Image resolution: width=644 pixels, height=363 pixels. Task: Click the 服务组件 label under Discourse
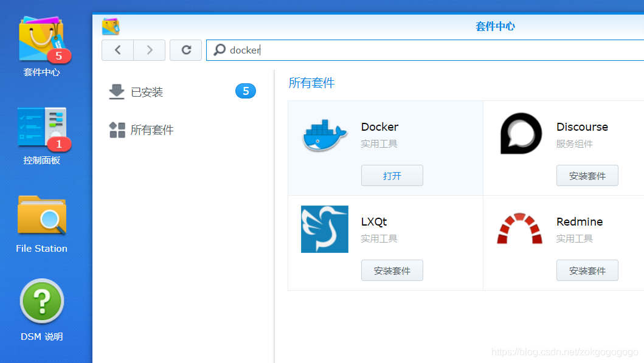coord(574,144)
